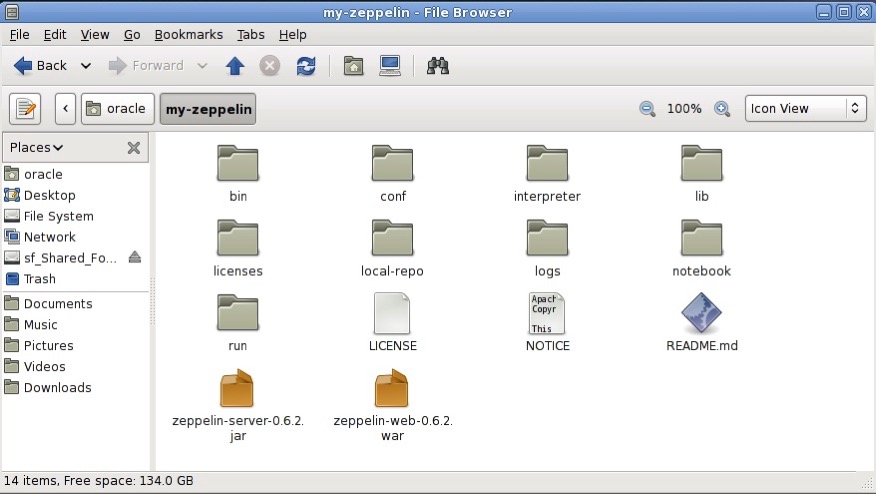876x494 pixels.
Task: Reload the current folder
Action: tap(306, 66)
